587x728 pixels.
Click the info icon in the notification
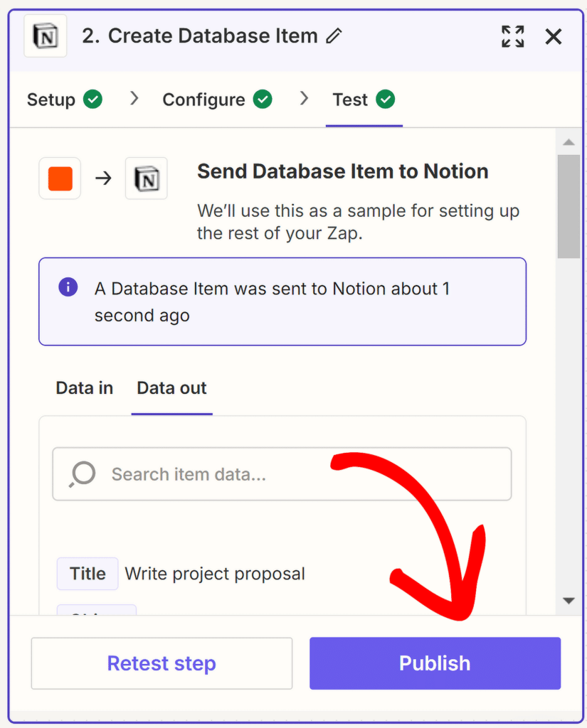tap(68, 287)
